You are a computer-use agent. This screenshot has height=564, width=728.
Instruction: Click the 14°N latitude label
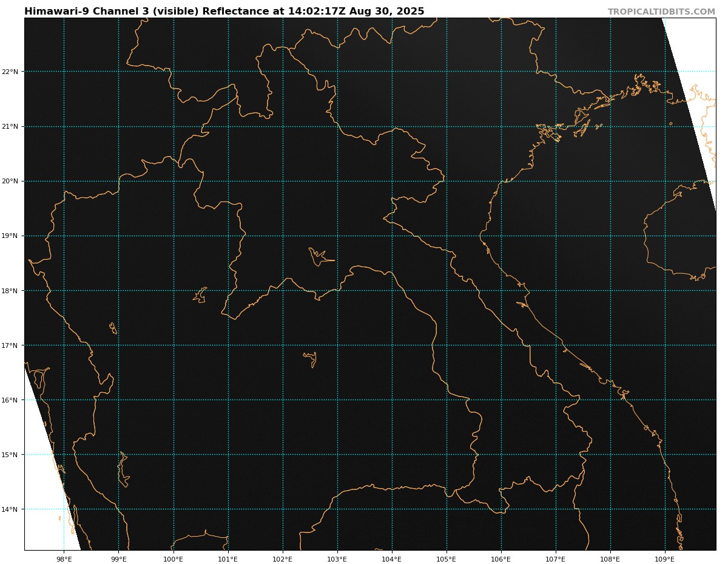10,509
